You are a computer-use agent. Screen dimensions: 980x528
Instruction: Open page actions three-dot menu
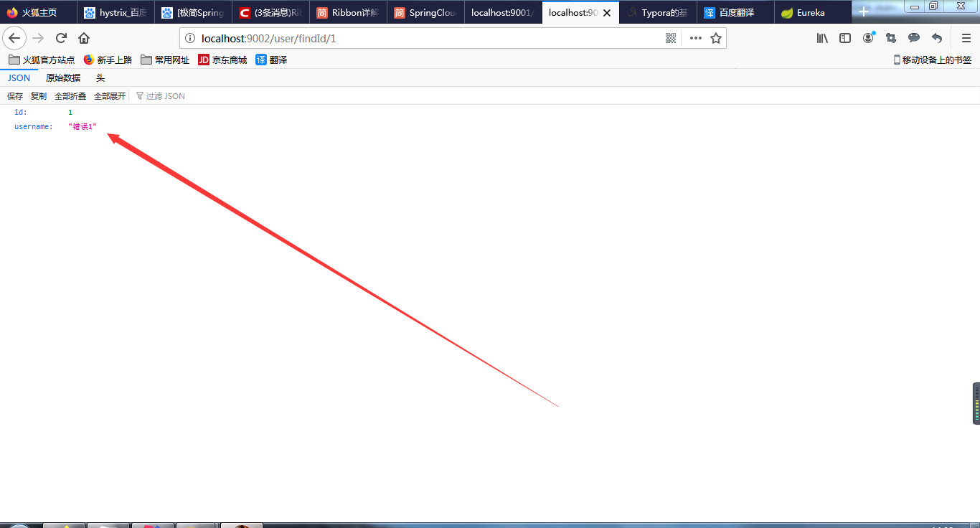695,38
